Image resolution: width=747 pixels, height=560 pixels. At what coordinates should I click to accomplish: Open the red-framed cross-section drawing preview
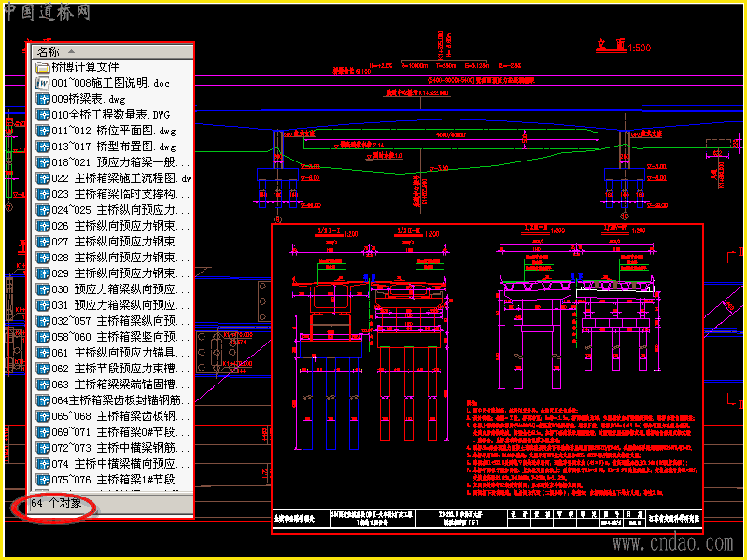pyautogui.click(x=487, y=378)
